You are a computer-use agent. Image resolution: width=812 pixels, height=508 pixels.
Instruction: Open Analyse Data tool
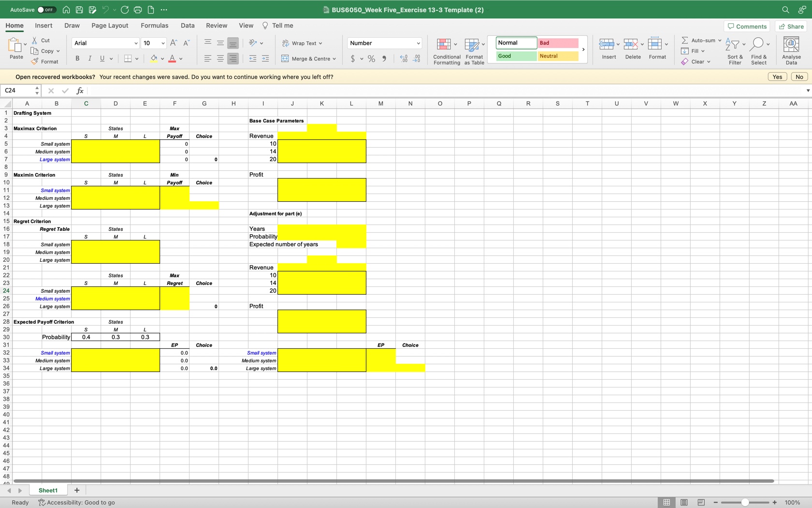[791, 51]
